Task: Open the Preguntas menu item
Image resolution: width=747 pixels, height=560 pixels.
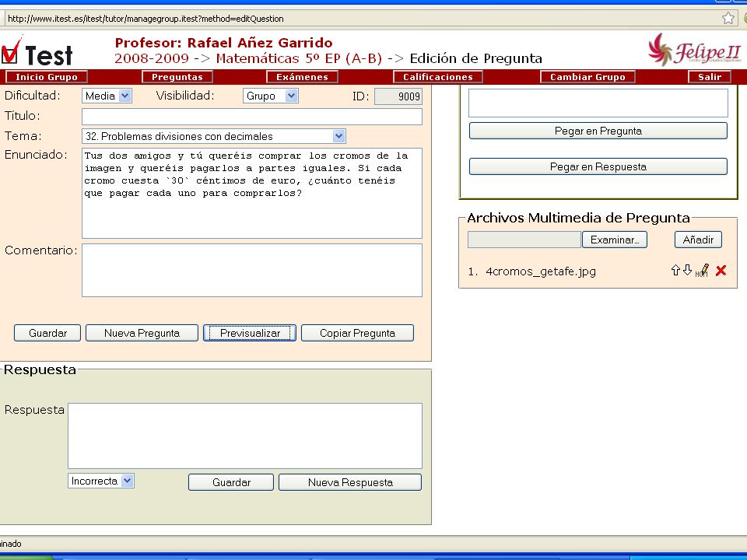Action: tap(177, 77)
